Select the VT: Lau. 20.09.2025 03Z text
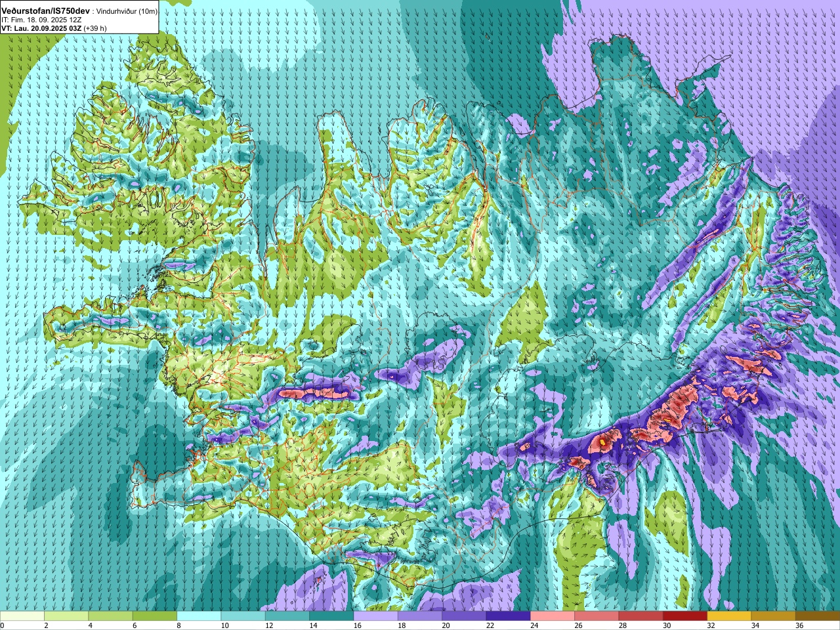The width and height of the screenshot is (840, 630). pos(41,28)
